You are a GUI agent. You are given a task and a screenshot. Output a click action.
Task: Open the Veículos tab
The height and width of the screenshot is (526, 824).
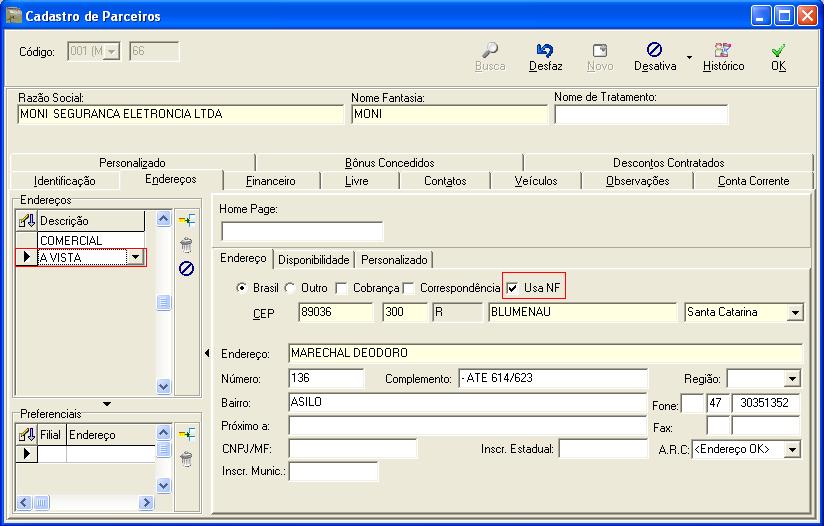point(535,181)
